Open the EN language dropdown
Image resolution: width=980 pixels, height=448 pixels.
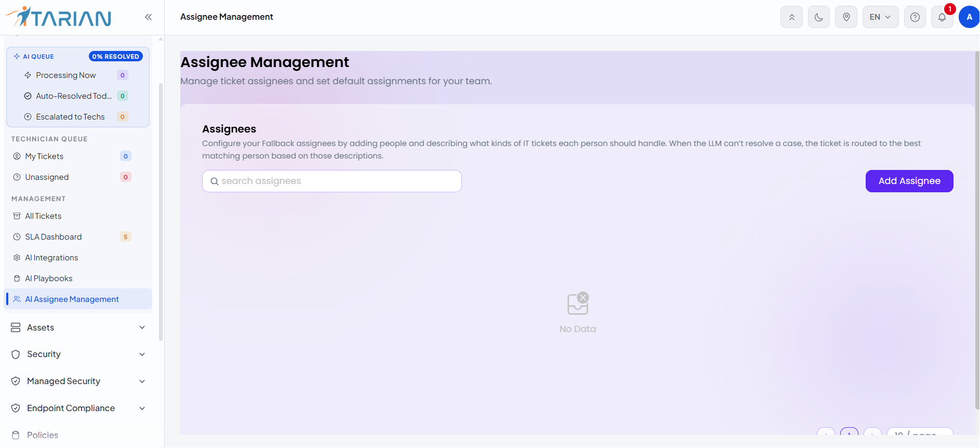click(880, 17)
